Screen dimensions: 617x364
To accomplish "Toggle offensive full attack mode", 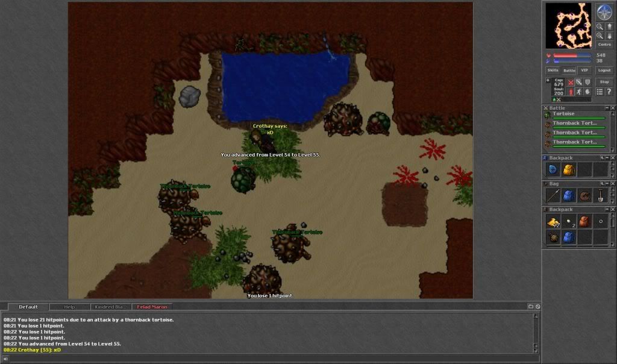I will click(570, 82).
